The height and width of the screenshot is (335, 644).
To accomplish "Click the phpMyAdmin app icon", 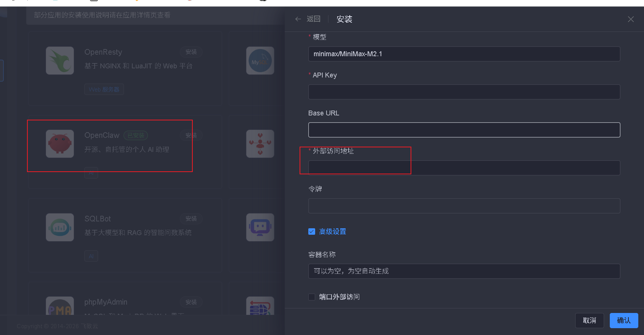I will pyautogui.click(x=60, y=307).
